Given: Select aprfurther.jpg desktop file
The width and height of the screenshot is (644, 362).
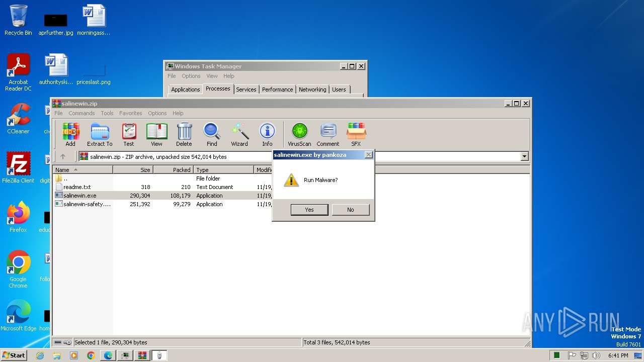Looking at the screenshot, I should pos(55,24).
